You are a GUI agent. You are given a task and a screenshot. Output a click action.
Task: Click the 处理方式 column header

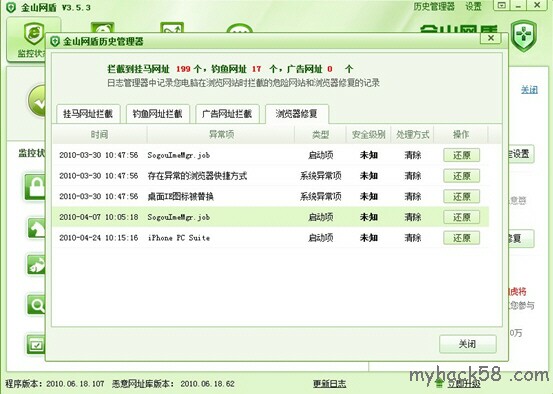pyautogui.click(x=412, y=134)
